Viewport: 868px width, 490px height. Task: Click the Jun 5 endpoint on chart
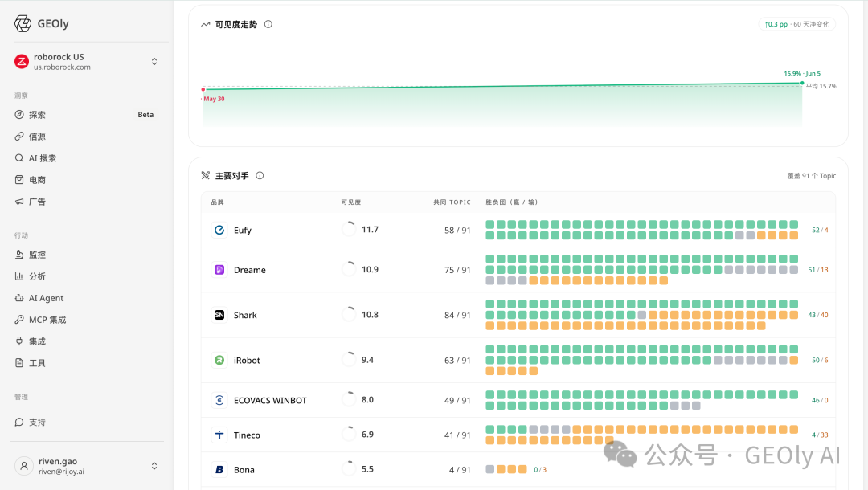(x=802, y=83)
